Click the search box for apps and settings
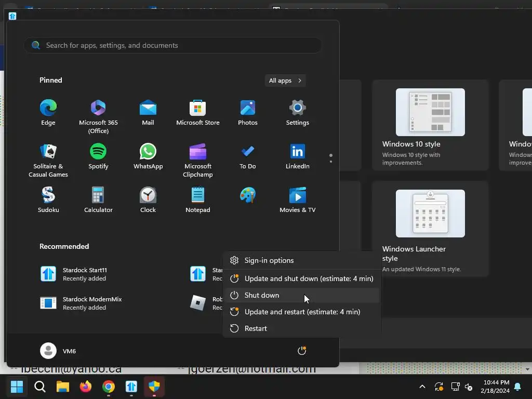 click(x=172, y=45)
